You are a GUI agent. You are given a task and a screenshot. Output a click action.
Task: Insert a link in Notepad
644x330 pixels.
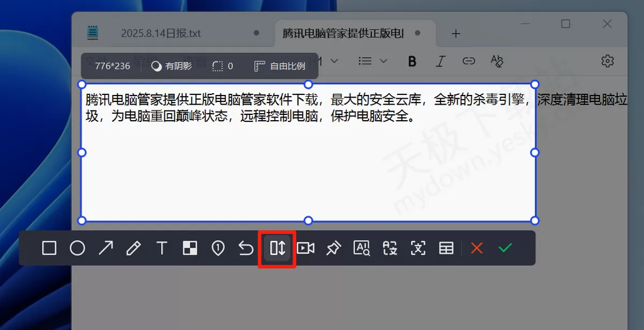tap(469, 61)
